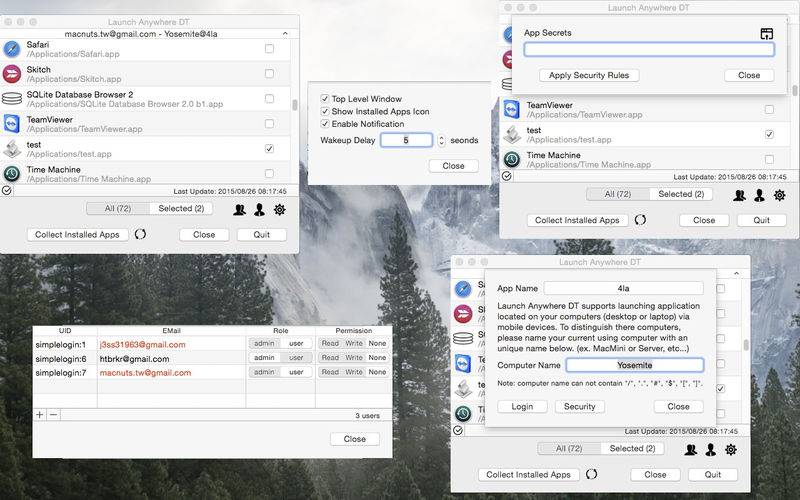Click the Login button
800x500 pixels.
[x=522, y=407]
